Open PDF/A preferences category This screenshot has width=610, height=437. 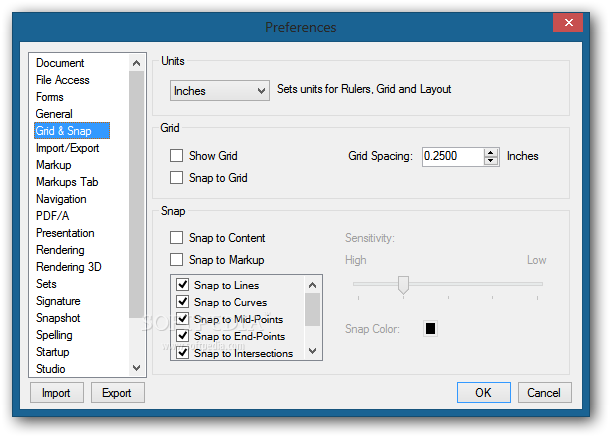(52, 216)
